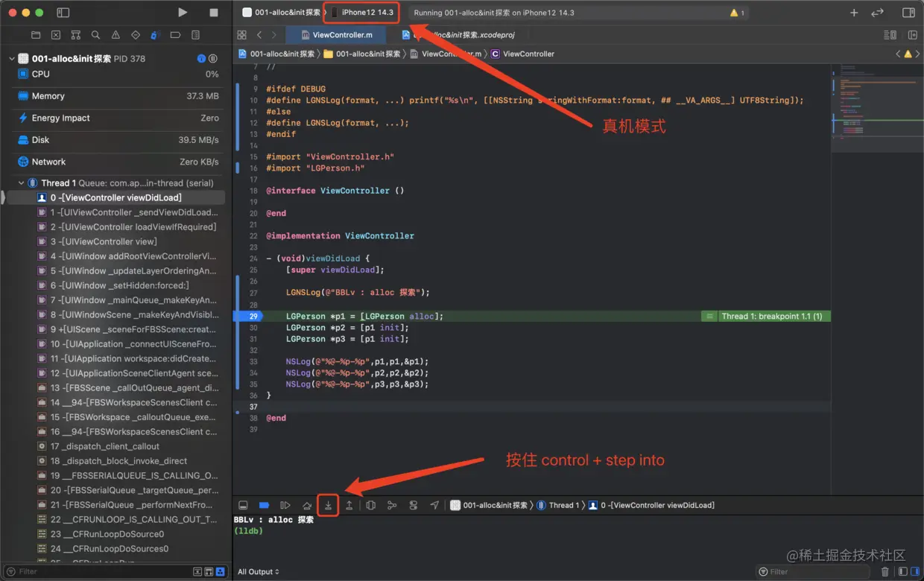Jump to the previous issue arrow
The width and height of the screenshot is (924, 581).
click(x=898, y=54)
